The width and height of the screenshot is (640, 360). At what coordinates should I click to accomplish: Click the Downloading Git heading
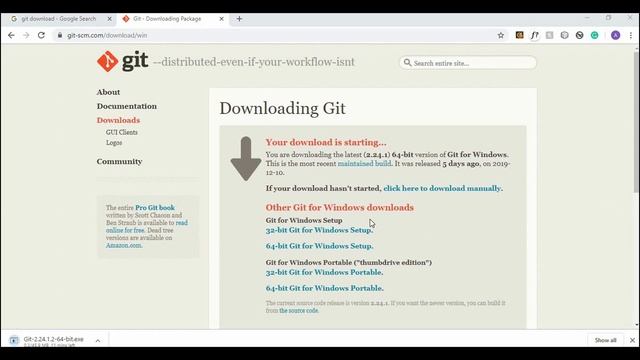pyautogui.click(x=282, y=109)
